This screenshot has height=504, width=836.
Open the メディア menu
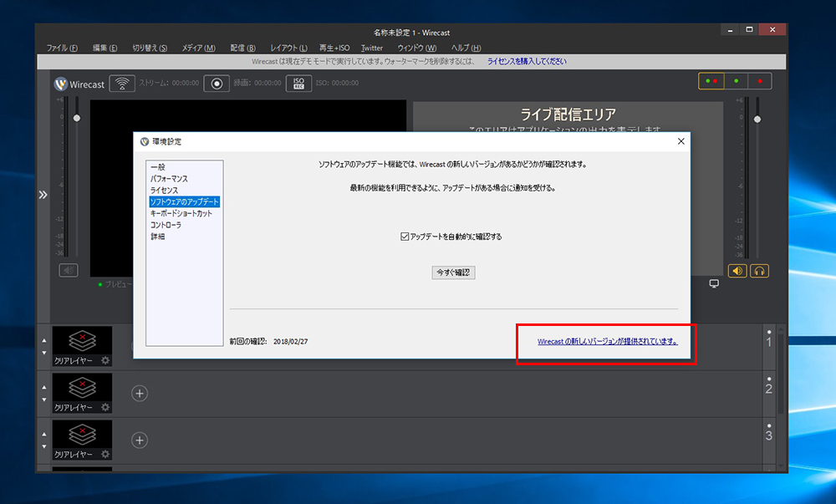[x=198, y=48]
